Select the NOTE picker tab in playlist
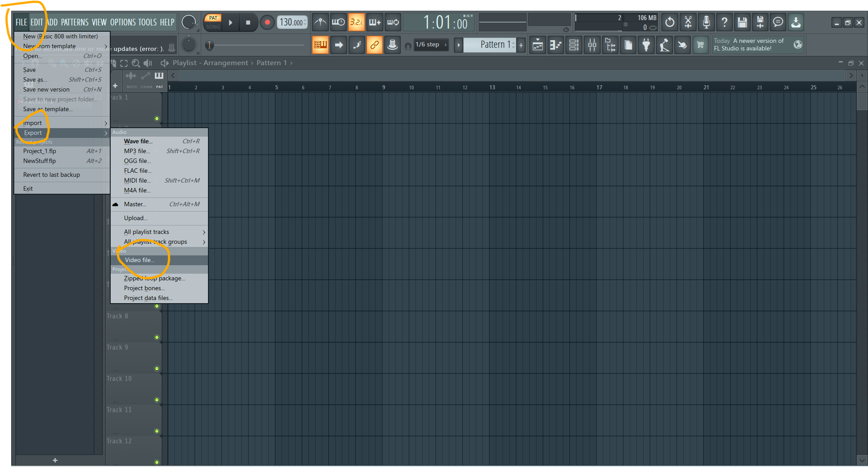The width and height of the screenshot is (868, 467). (132, 79)
